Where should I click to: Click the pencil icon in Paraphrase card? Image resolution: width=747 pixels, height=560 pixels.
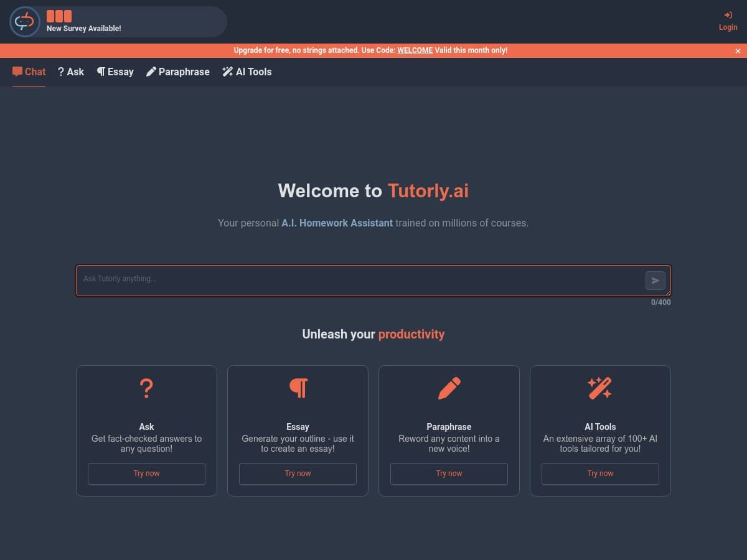(x=449, y=388)
